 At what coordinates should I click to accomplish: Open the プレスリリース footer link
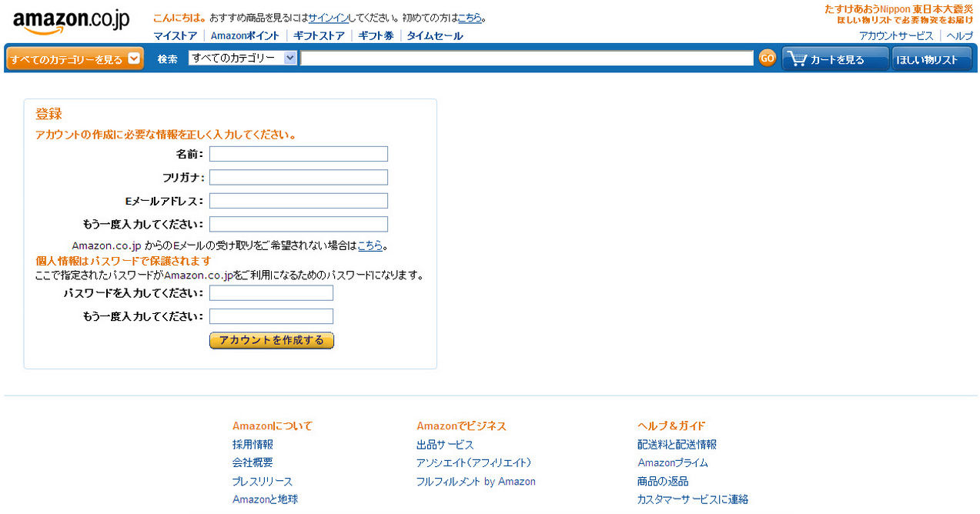[263, 481]
